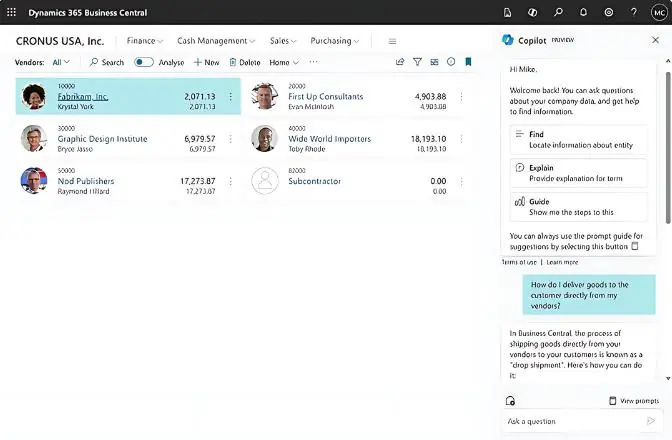This screenshot has width=672, height=440.
Task: Expand the Cash Management menu
Action: pos(216,41)
